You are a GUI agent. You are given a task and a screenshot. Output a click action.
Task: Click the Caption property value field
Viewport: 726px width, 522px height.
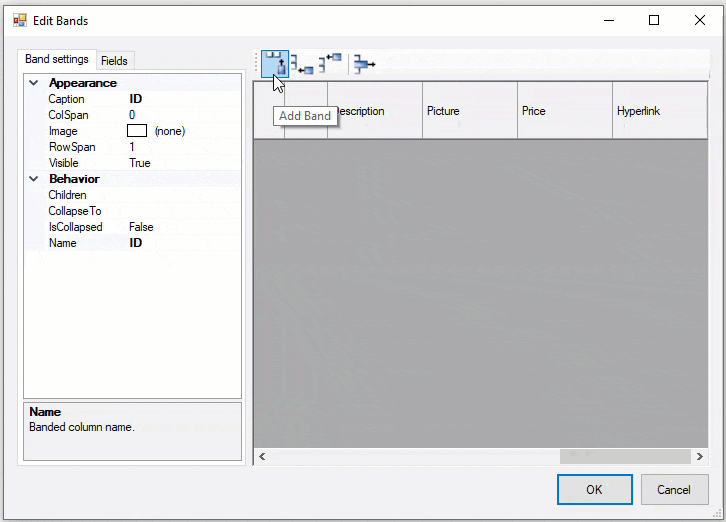click(180, 99)
